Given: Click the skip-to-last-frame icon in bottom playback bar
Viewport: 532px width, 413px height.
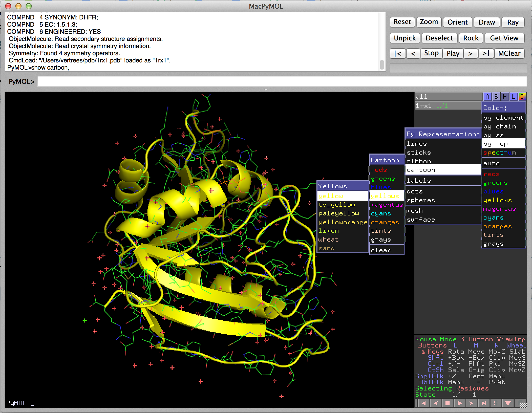Looking at the screenshot, I should 484,403.
